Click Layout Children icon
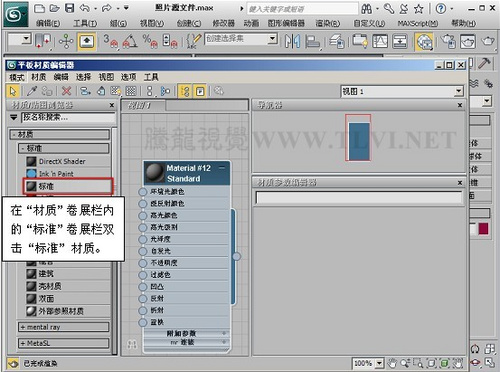This screenshot has width=500, height=372. coord(165,91)
